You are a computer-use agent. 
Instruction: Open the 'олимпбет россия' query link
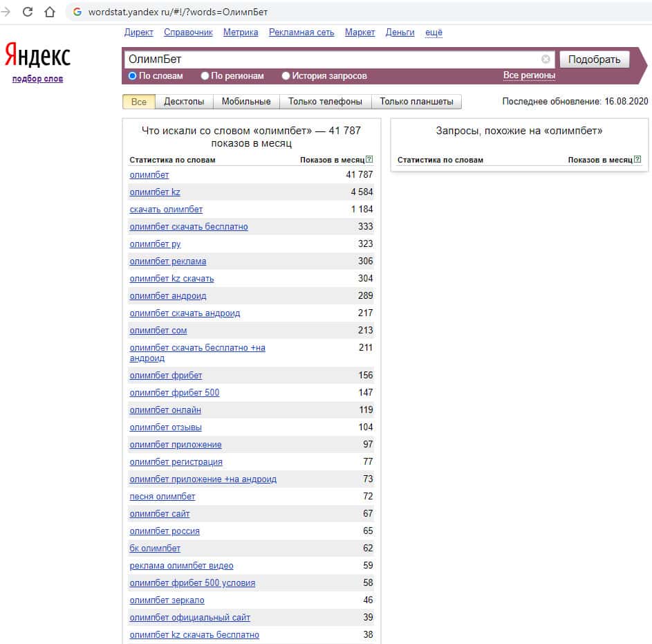click(165, 531)
